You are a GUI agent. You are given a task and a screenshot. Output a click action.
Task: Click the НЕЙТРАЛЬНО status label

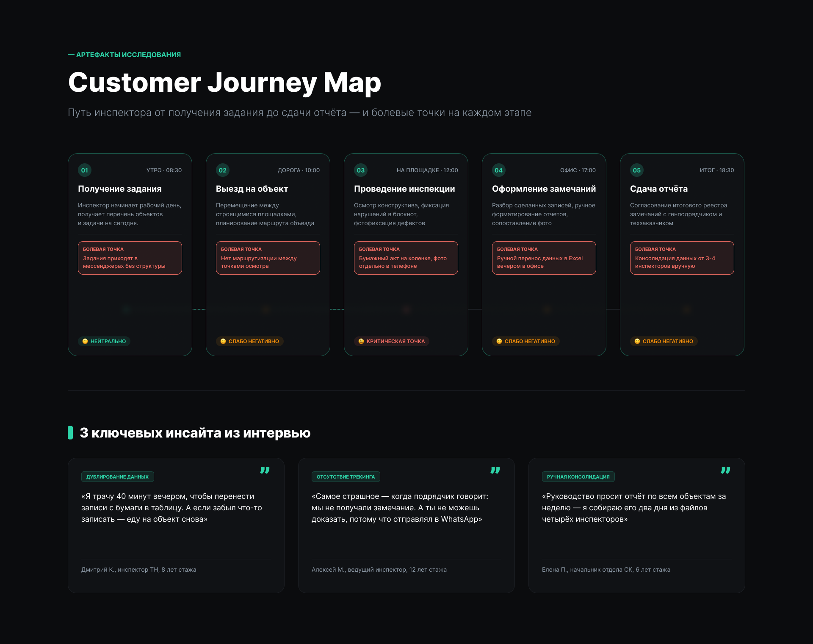pyautogui.click(x=104, y=341)
